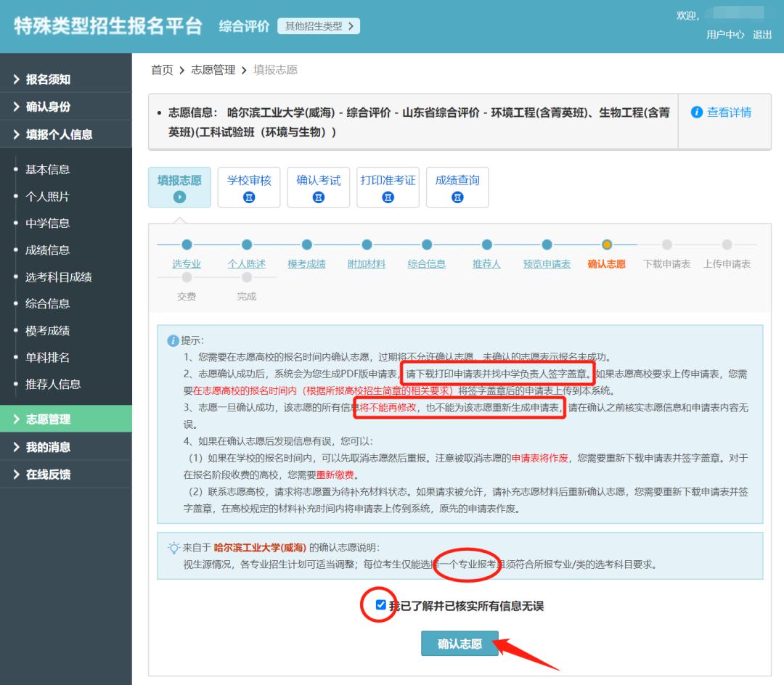Click the step dot above 综合信息 step

(427, 245)
